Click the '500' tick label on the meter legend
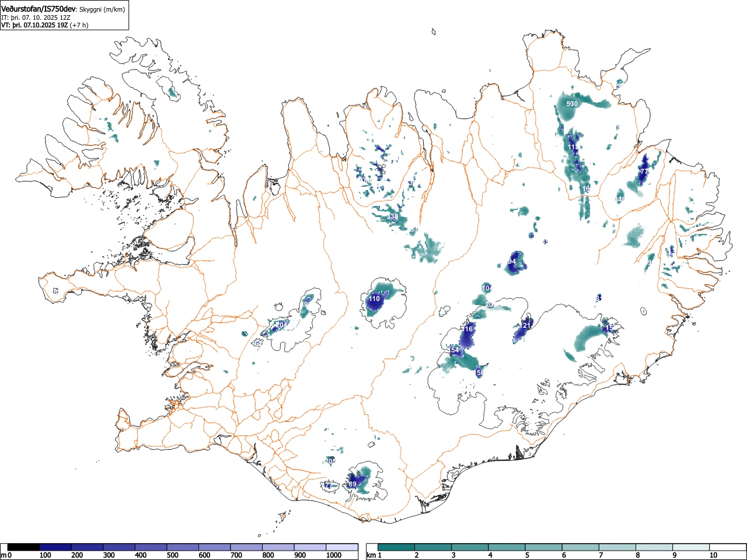Screen dimensions: 747x560 (172, 555)
